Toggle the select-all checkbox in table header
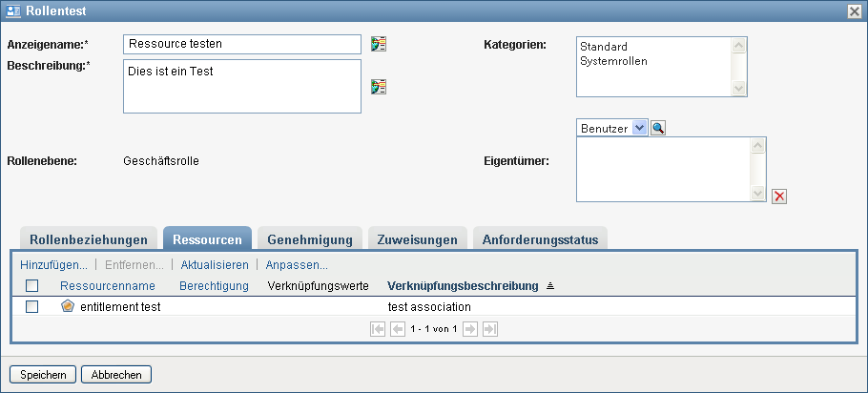Viewport: 868px width, 393px height. (x=32, y=285)
